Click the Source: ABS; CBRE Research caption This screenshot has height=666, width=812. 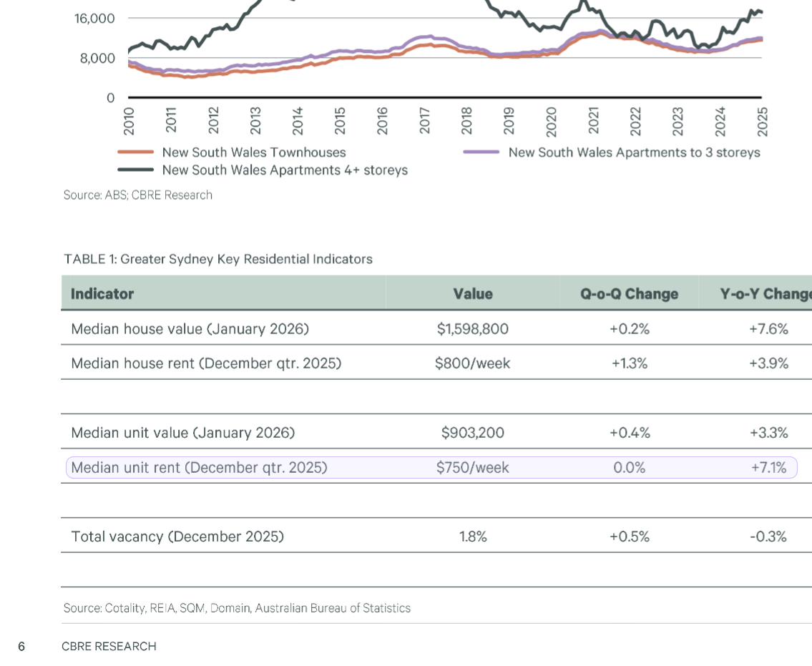click(x=138, y=195)
